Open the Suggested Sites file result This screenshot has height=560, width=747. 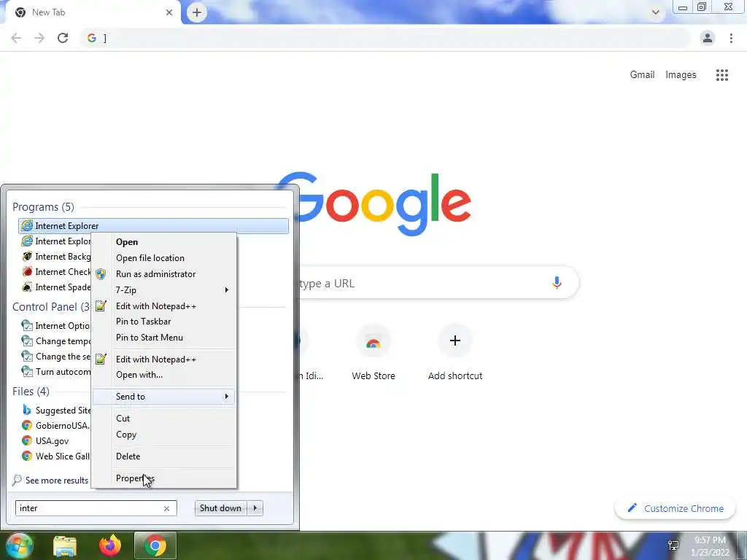coord(55,410)
